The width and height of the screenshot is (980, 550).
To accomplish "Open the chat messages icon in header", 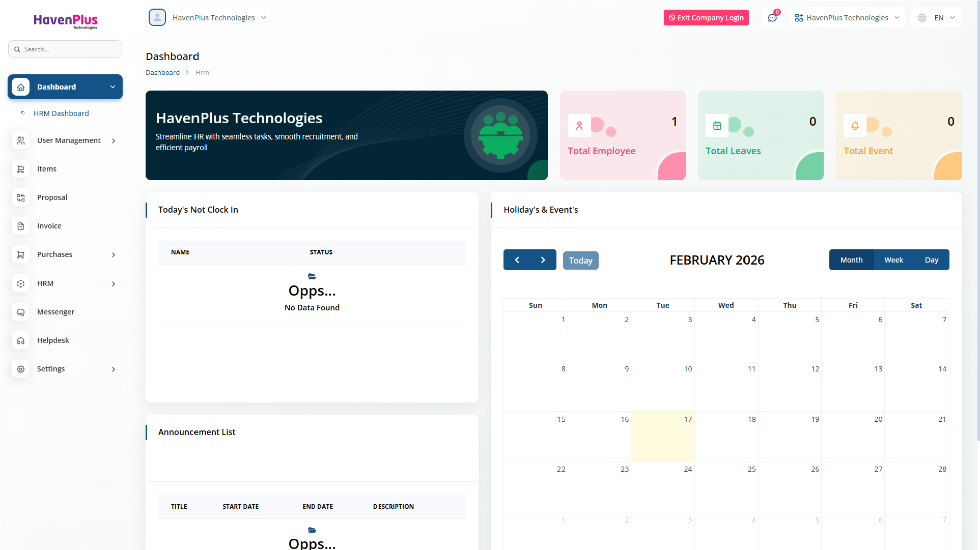I will tap(772, 18).
